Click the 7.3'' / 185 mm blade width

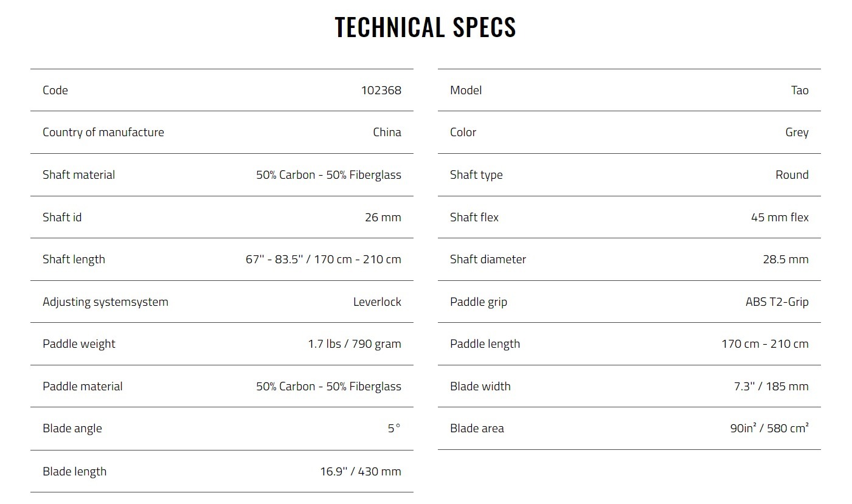point(771,386)
